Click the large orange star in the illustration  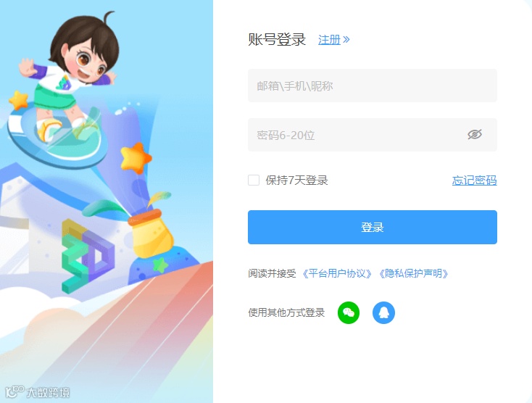[x=136, y=158]
